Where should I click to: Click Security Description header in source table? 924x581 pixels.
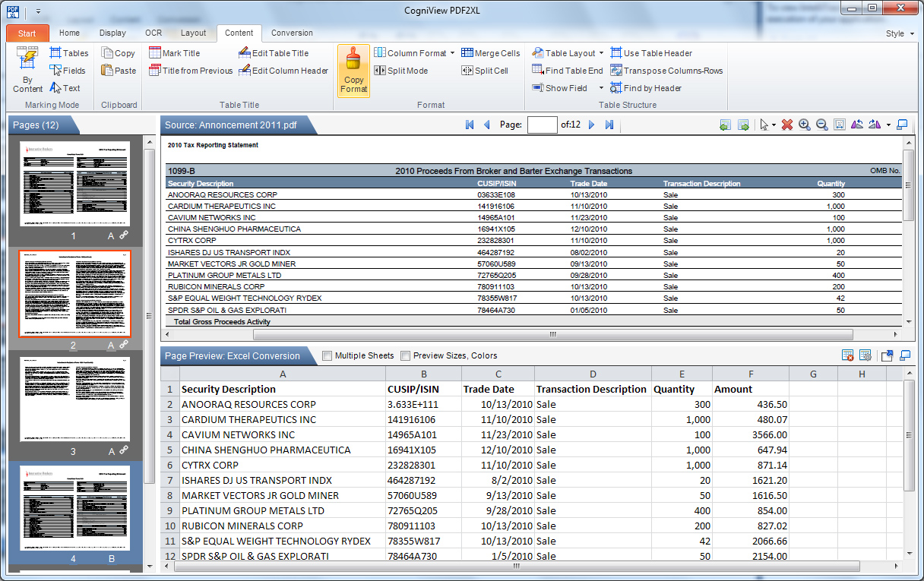coord(201,184)
